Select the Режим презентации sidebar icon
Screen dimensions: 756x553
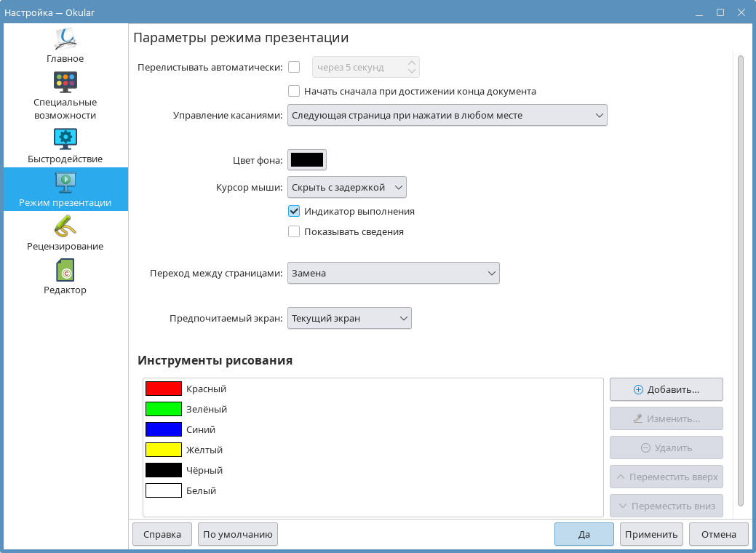[65, 181]
